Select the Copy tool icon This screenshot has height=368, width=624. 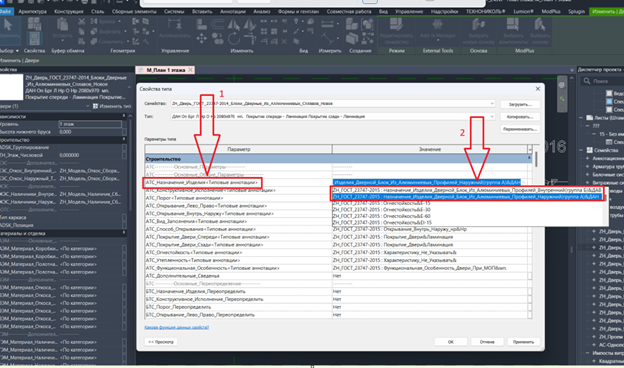218,39
